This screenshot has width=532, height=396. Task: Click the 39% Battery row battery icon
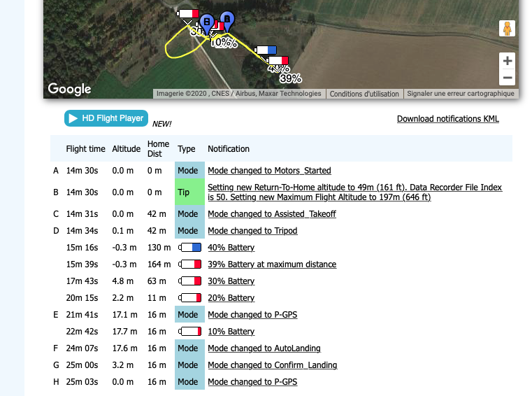(x=189, y=264)
